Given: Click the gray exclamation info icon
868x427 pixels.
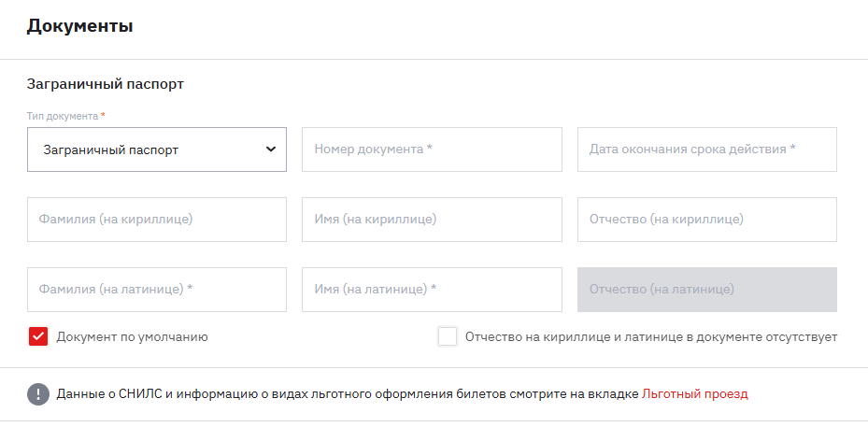Looking at the screenshot, I should [38, 394].
